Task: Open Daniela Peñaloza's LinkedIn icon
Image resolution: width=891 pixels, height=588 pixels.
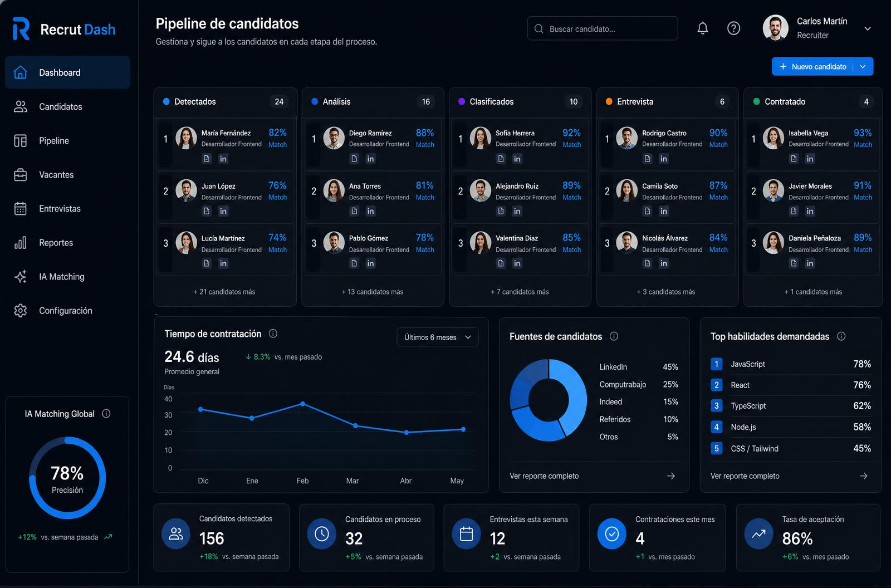Action: [810, 263]
